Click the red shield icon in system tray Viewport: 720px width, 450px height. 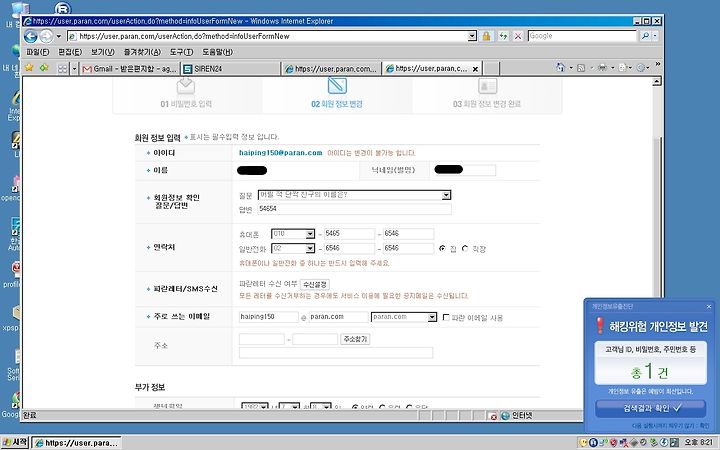(613, 443)
